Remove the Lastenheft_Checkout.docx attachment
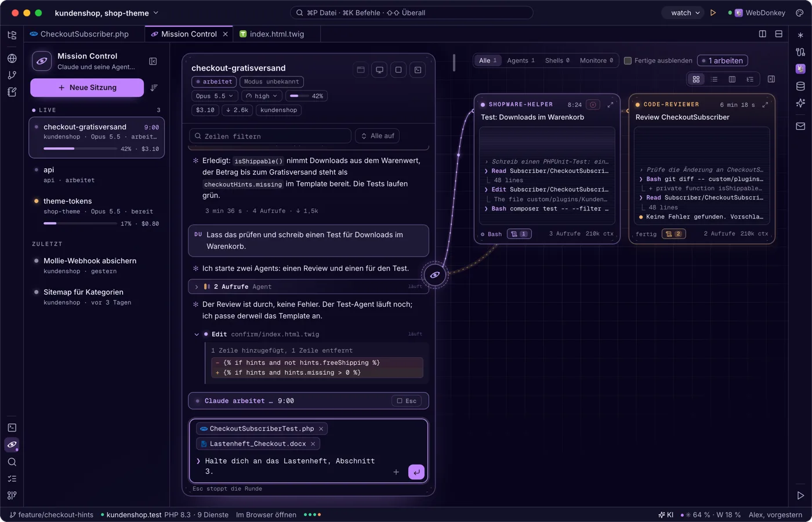 (x=313, y=444)
